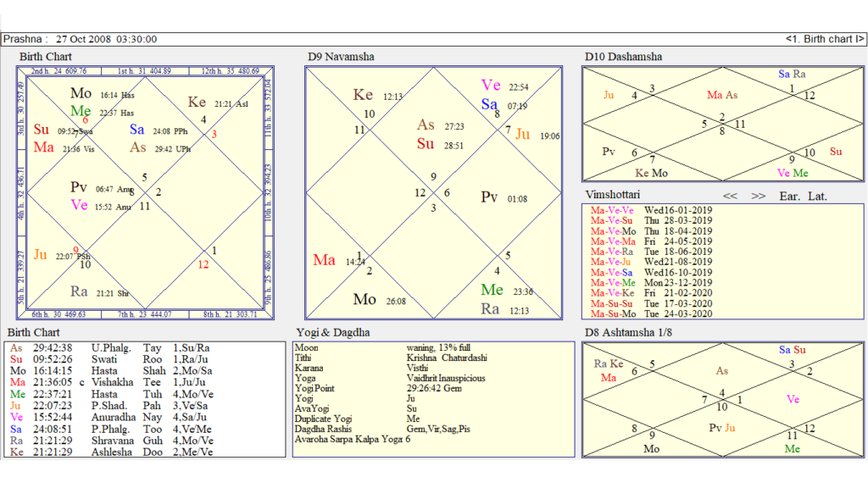This screenshot has width=868, height=488.
Task: Click Ke 21:21 in the Birth Chart diagram
Action: click(218, 103)
